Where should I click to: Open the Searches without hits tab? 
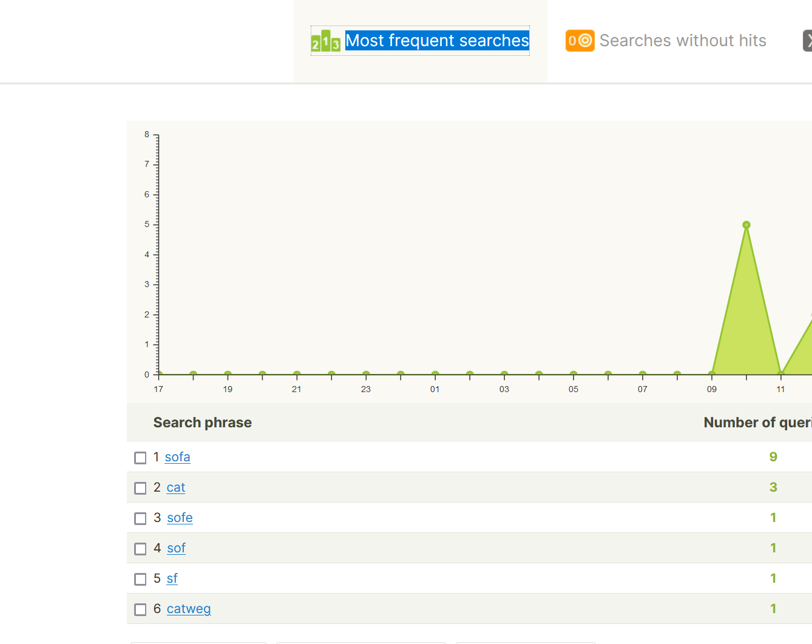[682, 41]
